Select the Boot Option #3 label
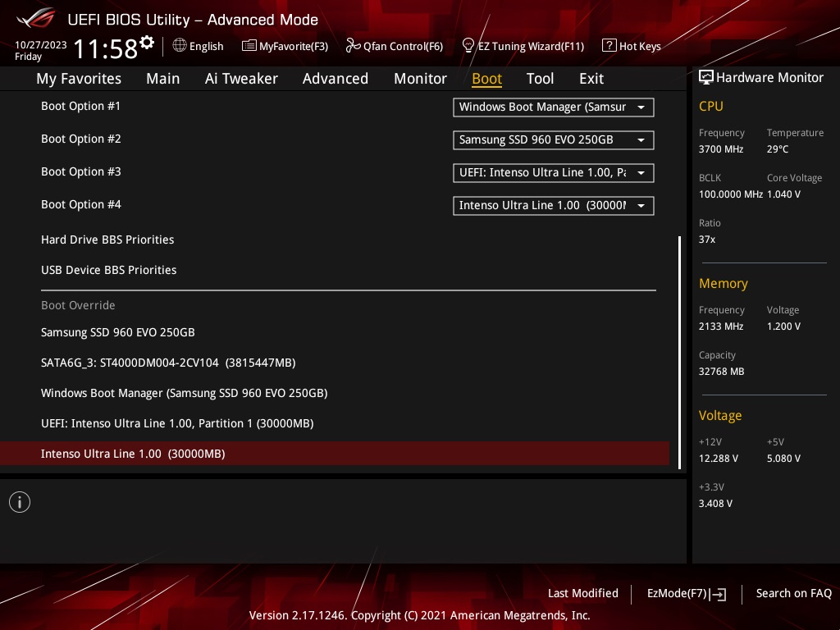Viewport: 840px width, 630px height. [81, 171]
